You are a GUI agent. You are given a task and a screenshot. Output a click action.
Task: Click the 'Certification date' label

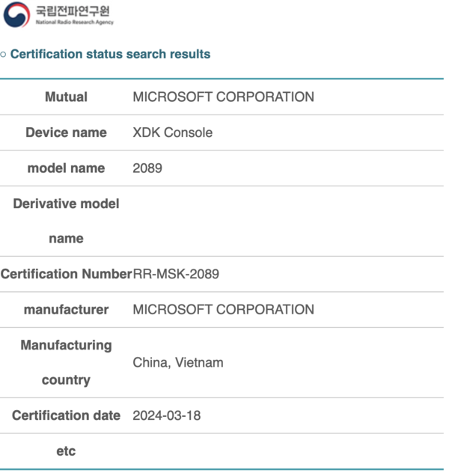pos(66,415)
